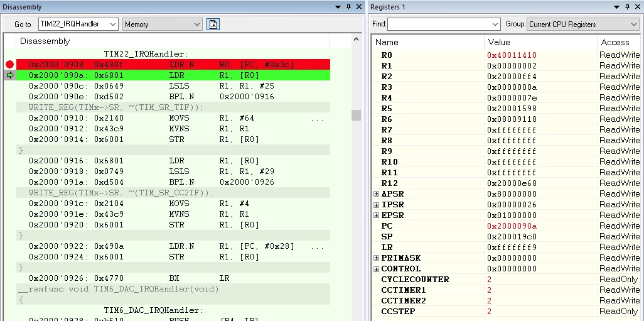
Task: Toggle the breakpoint at address 0x2000'0908
Action: pos(10,65)
